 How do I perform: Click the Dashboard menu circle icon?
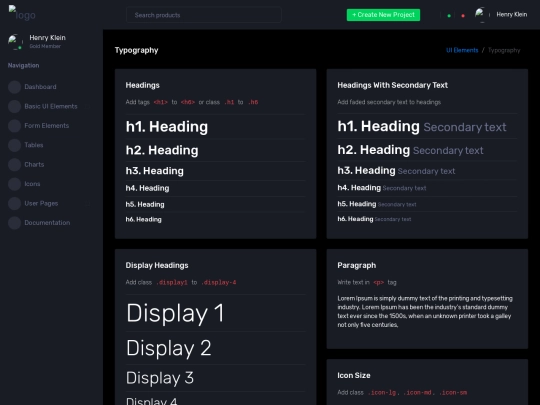pos(14,87)
